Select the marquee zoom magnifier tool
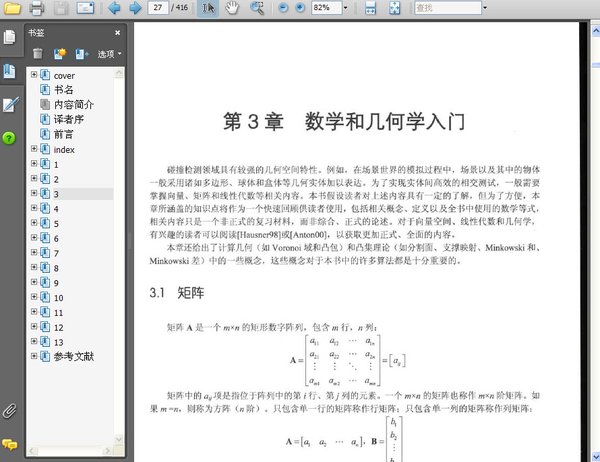 point(257,8)
